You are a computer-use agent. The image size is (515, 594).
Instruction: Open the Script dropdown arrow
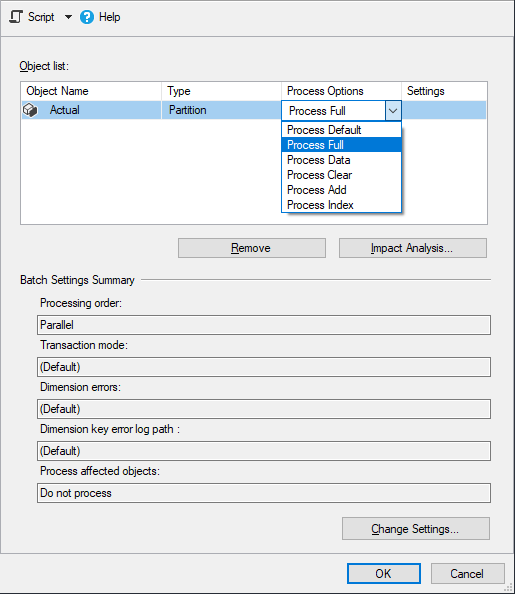tap(68, 17)
